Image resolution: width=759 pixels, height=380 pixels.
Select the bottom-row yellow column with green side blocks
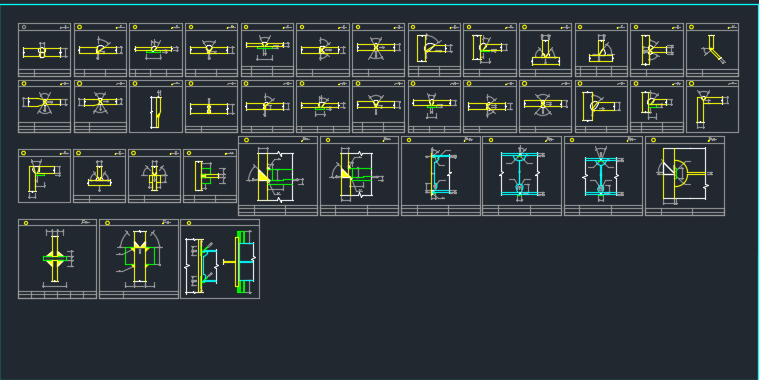pyautogui.click(x=139, y=259)
